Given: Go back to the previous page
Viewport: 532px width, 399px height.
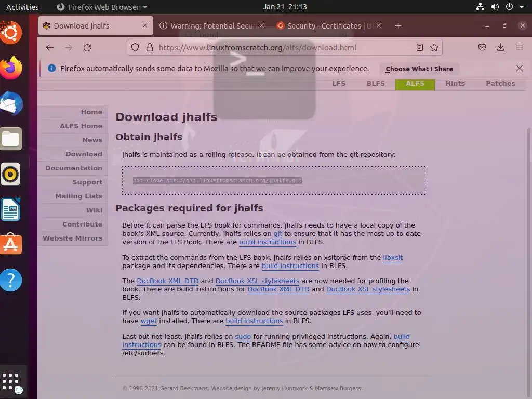Looking at the screenshot, I should click(50, 48).
